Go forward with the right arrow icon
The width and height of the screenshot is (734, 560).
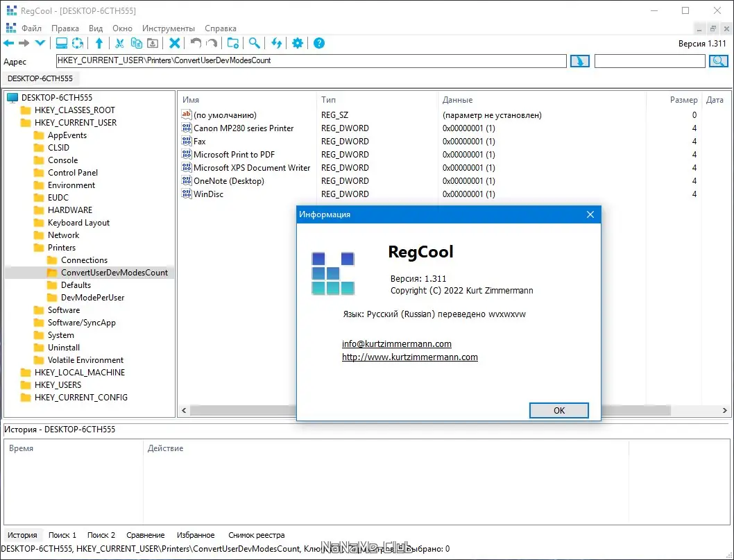[24, 43]
